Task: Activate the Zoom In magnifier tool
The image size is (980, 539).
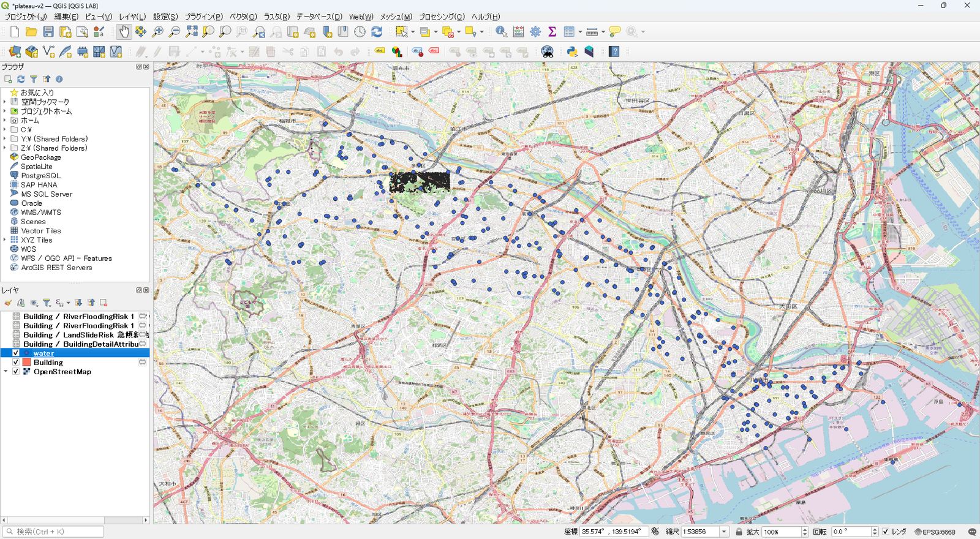Action: (x=158, y=32)
